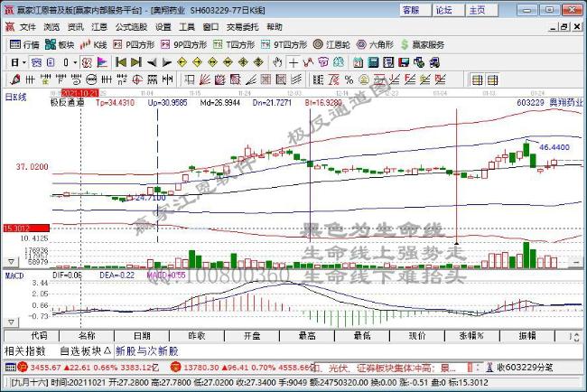Select the 相关指数 tab
The image size is (587, 392).
pos(25,351)
